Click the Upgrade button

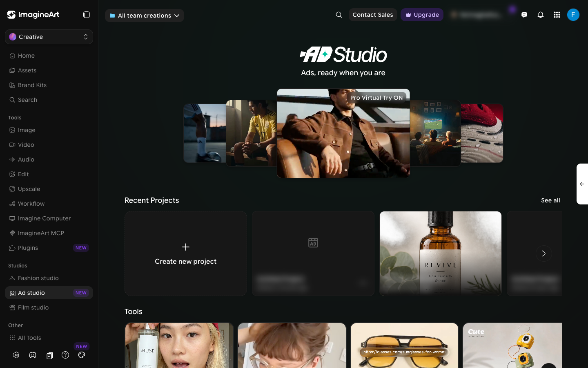point(422,15)
